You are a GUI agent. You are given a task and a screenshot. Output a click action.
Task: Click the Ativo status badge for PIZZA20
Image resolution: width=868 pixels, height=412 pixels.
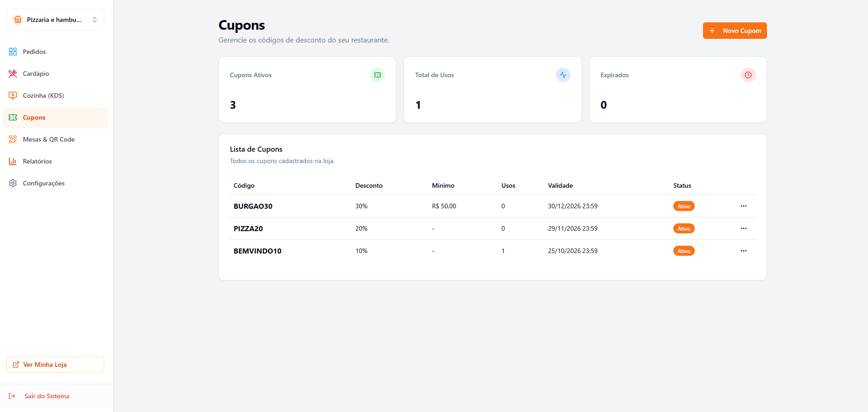[683, 228]
